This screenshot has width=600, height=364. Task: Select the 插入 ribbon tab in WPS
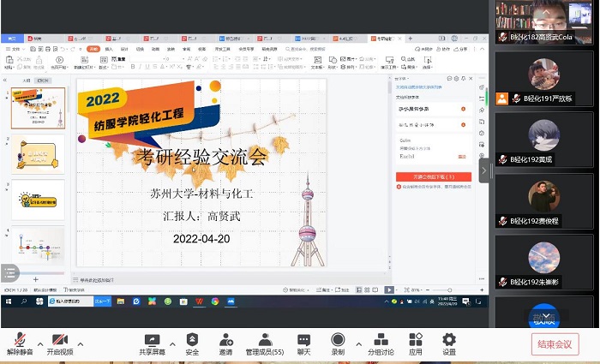click(x=109, y=49)
